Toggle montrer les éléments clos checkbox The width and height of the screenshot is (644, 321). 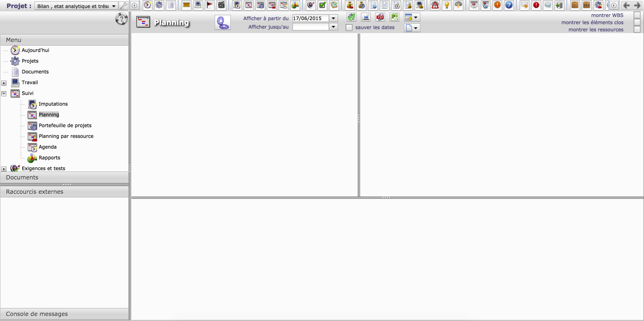[x=637, y=22]
